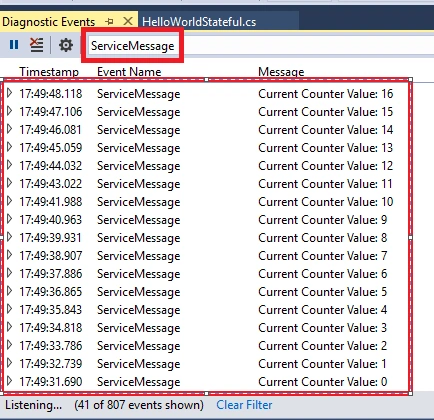Screen dimensions: 434x420
Task: Expand event at 17:49:48.118
Action: point(10,93)
